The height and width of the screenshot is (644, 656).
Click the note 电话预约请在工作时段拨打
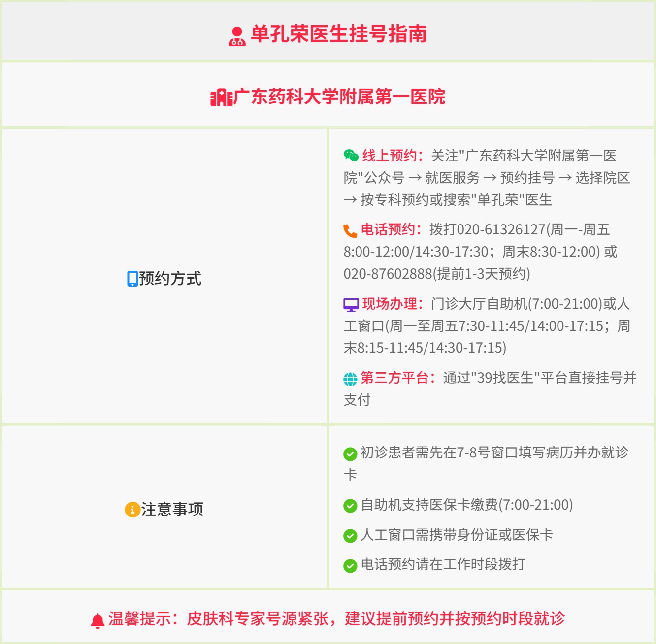[x=443, y=564]
